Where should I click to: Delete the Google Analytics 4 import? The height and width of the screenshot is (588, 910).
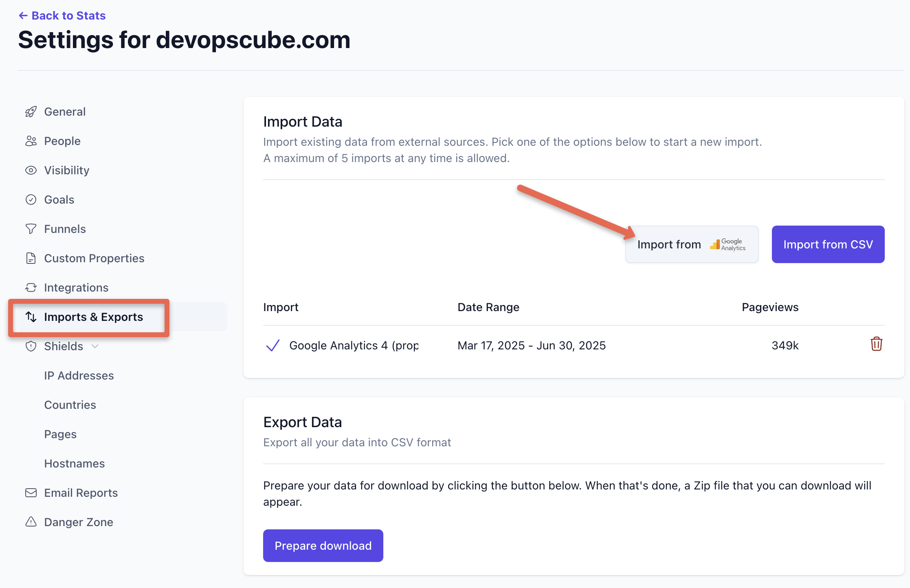point(876,344)
